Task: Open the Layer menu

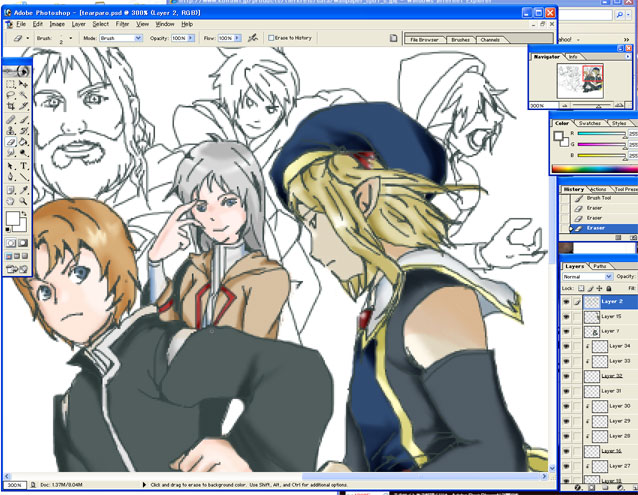Action: point(79,24)
